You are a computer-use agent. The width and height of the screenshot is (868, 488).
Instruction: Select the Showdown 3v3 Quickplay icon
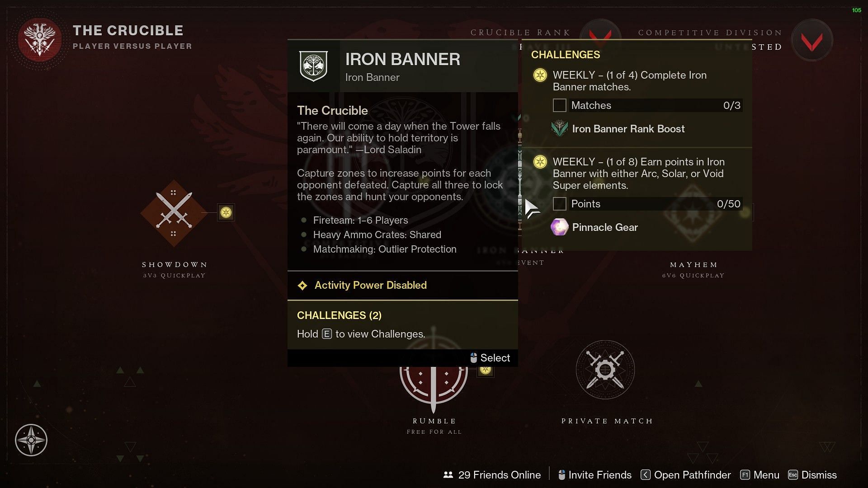174,213
